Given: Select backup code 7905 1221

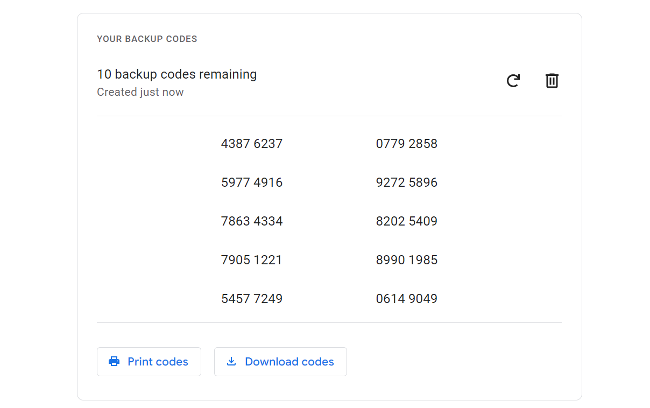Looking at the screenshot, I should (251, 260).
